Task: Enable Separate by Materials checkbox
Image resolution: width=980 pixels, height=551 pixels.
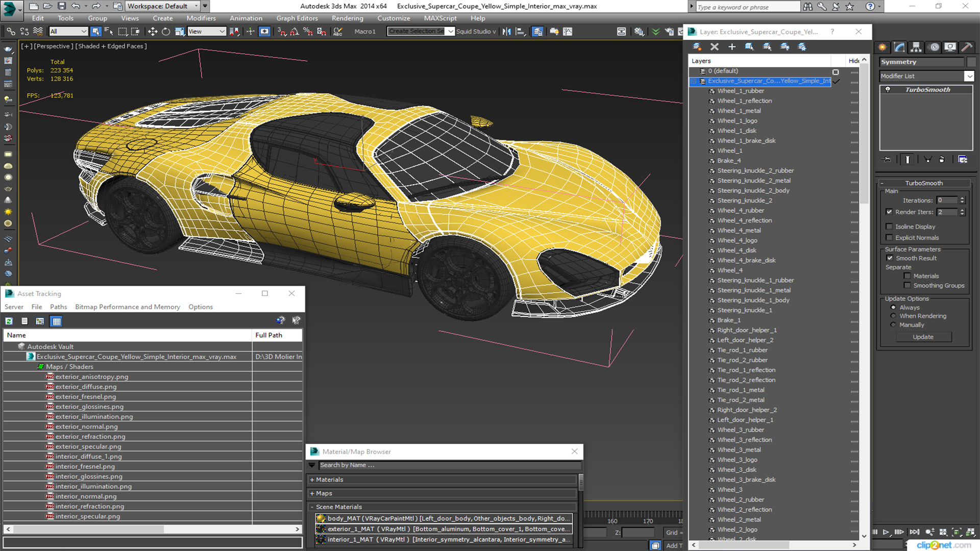Action: click(x=907, y=276)
